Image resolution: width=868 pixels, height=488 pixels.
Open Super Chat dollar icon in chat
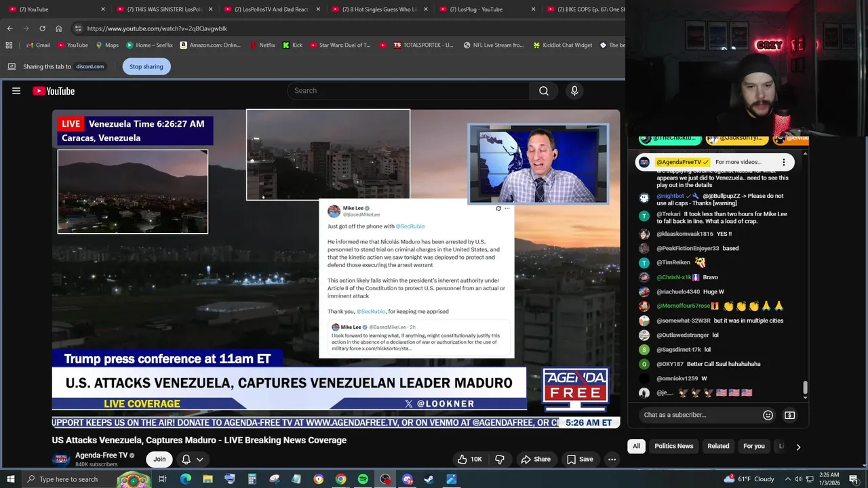[x=789, y=415]
